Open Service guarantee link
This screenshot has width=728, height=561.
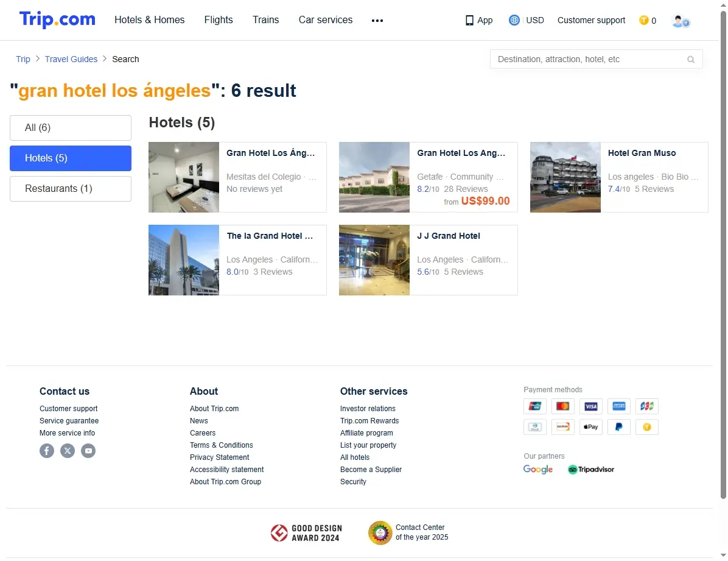[69, 421]
